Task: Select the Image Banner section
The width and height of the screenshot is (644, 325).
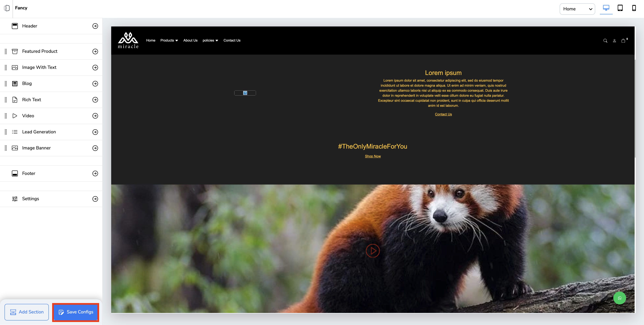Action: coord(37,148)
